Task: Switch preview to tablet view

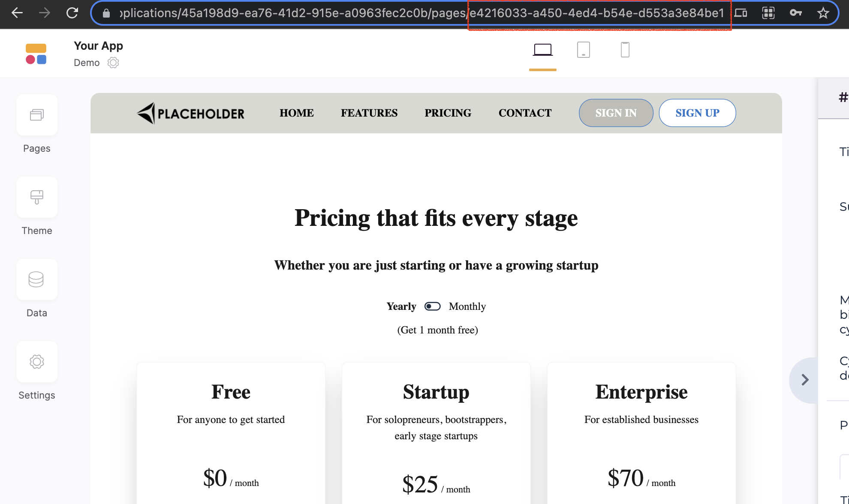Action: click(x=584, y=49)
